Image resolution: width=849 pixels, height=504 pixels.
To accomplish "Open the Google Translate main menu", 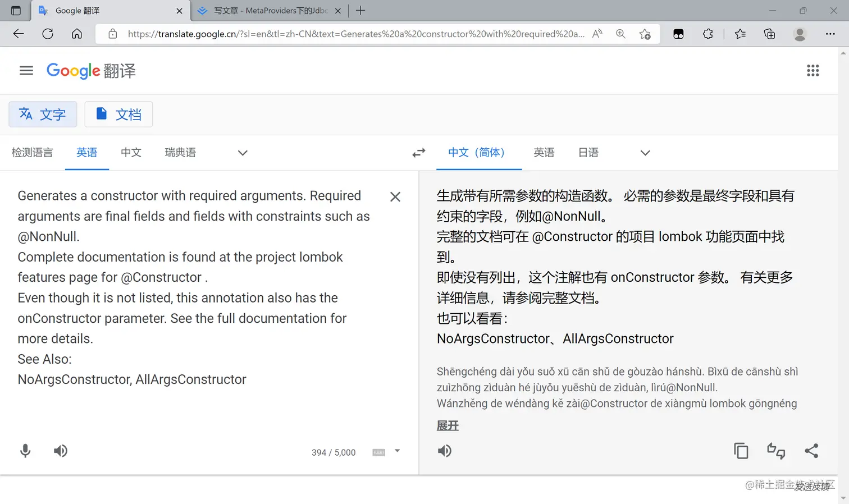I will (26, 71).
